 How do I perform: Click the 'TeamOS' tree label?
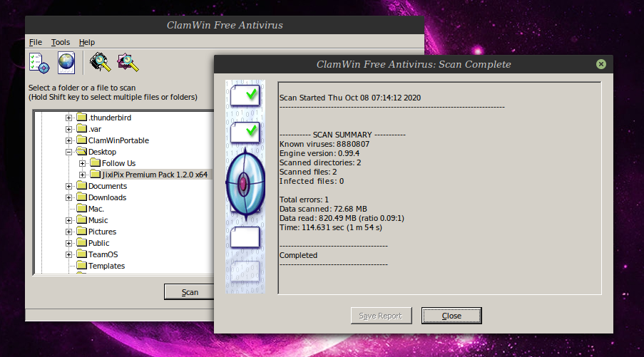(103, 255)
